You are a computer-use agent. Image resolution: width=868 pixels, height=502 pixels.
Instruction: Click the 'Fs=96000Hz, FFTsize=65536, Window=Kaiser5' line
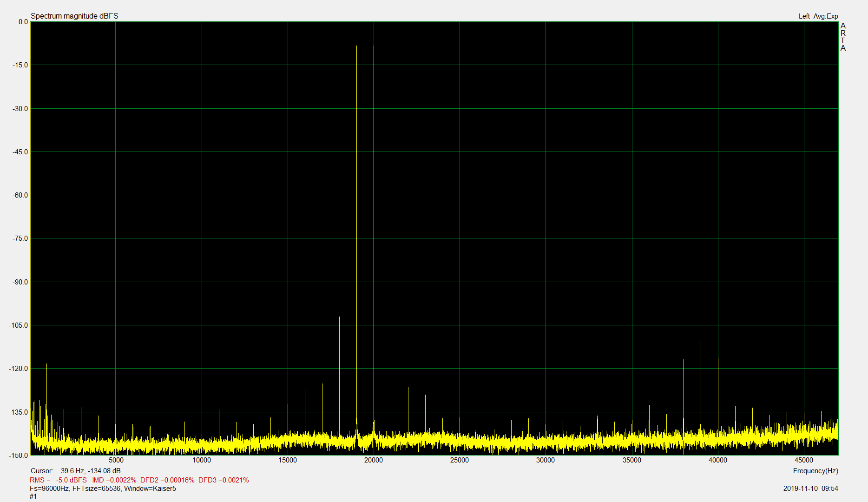point(103,489)
